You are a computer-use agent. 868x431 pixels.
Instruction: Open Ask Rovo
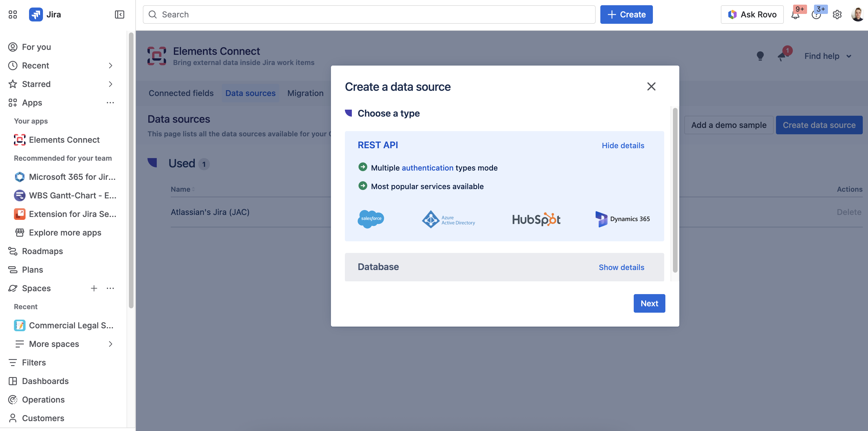(x=752, y=15)
